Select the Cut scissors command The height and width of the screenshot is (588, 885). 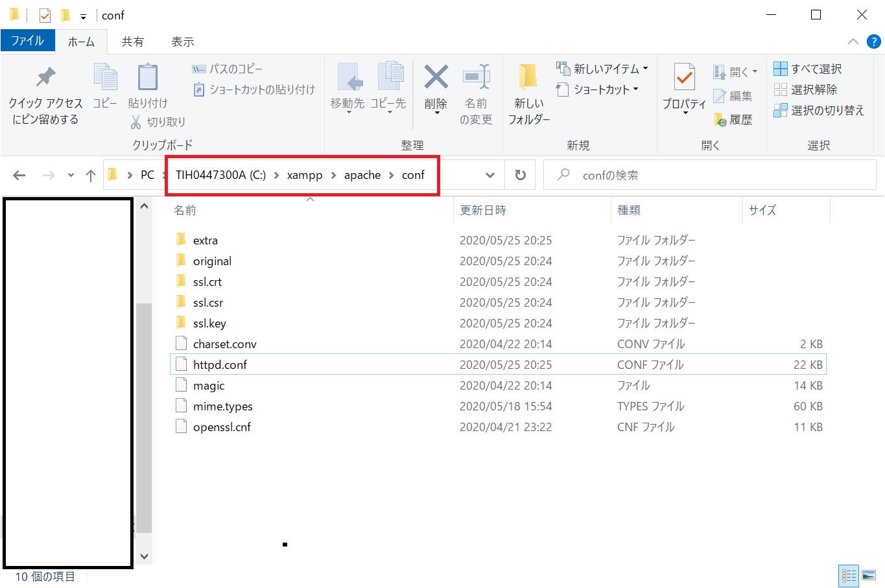(x=158, y=122)
